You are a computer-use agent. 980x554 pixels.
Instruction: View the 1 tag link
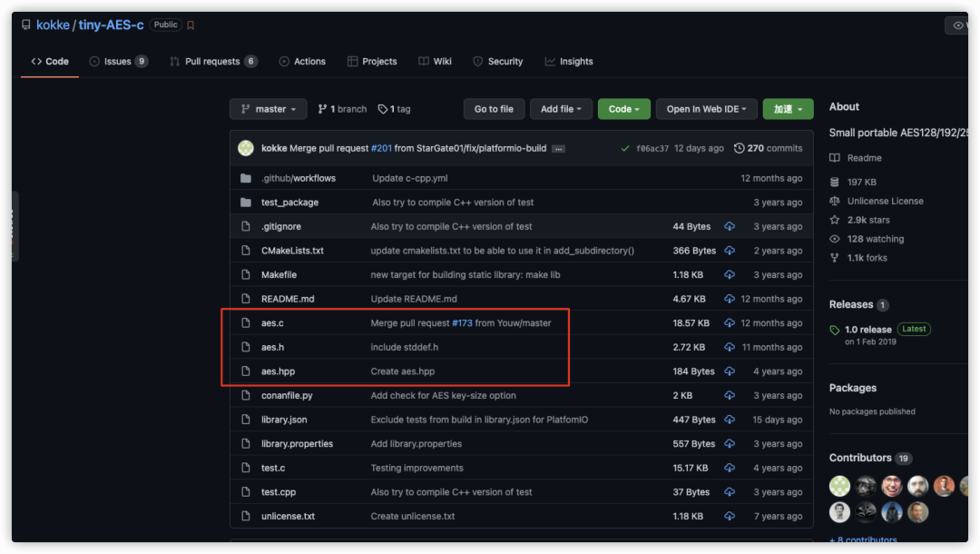coord(395,109)
